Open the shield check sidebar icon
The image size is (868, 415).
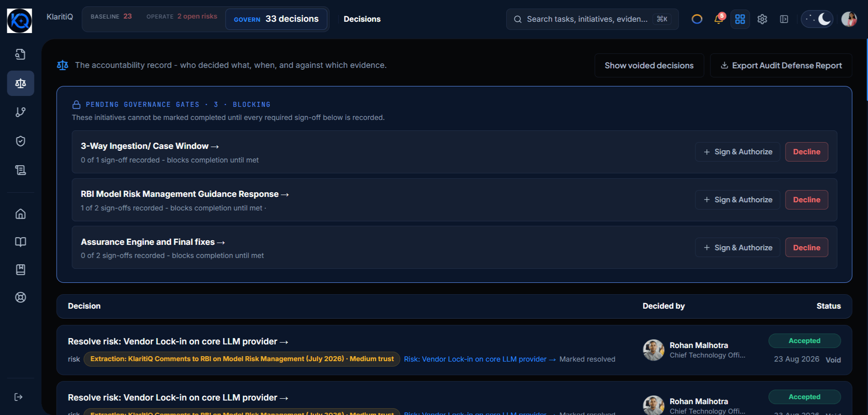point(20,141)
